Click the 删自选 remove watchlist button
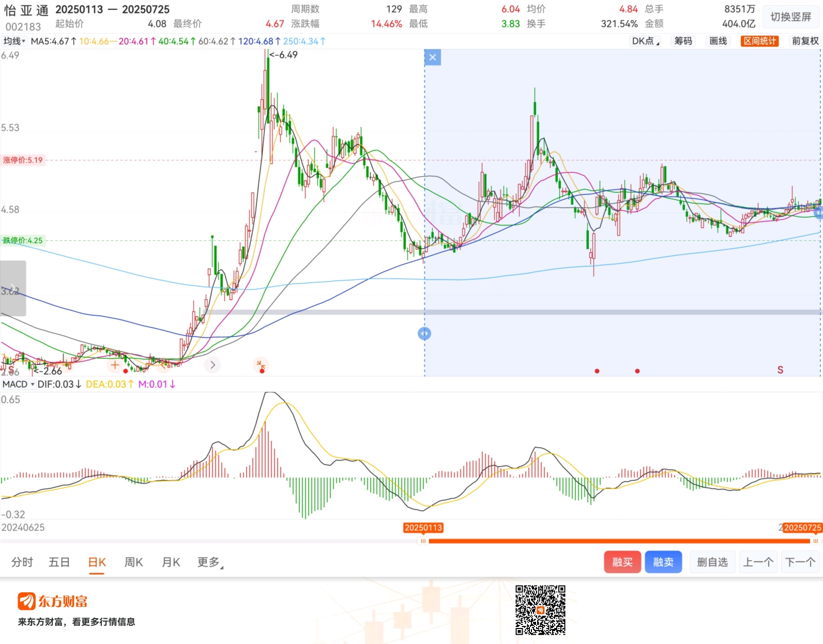The height and width of the screenshot is (644, 823). 712,562
